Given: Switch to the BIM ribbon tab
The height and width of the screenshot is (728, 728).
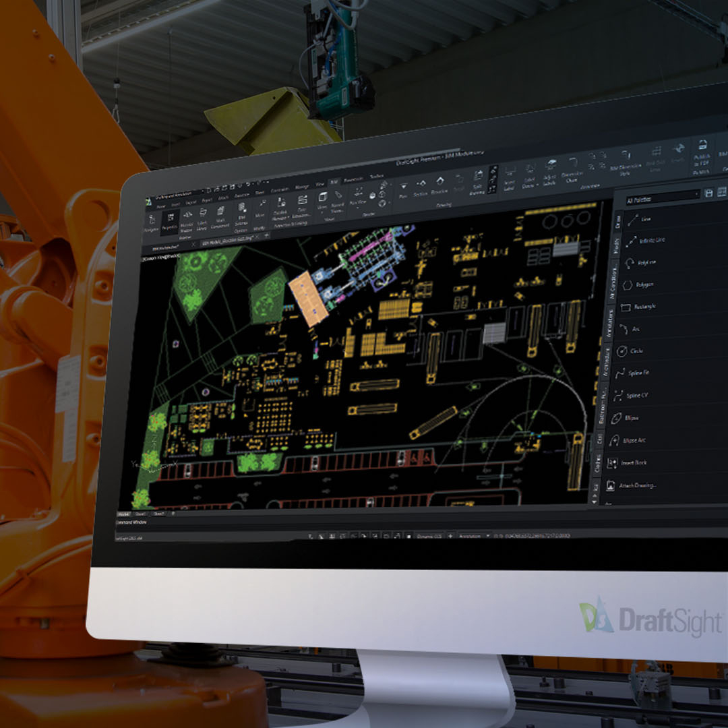Looking at the screenshot, I should coord(334,181).
